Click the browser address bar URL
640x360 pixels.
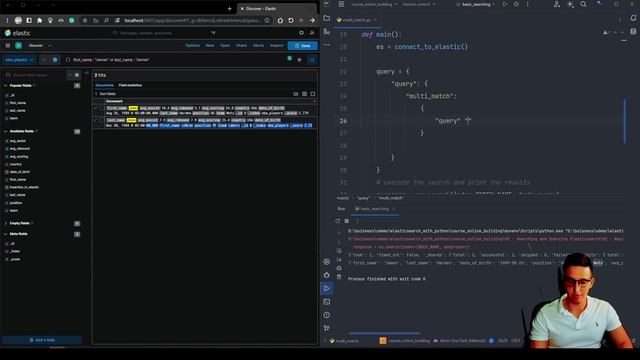coord(193,20)
